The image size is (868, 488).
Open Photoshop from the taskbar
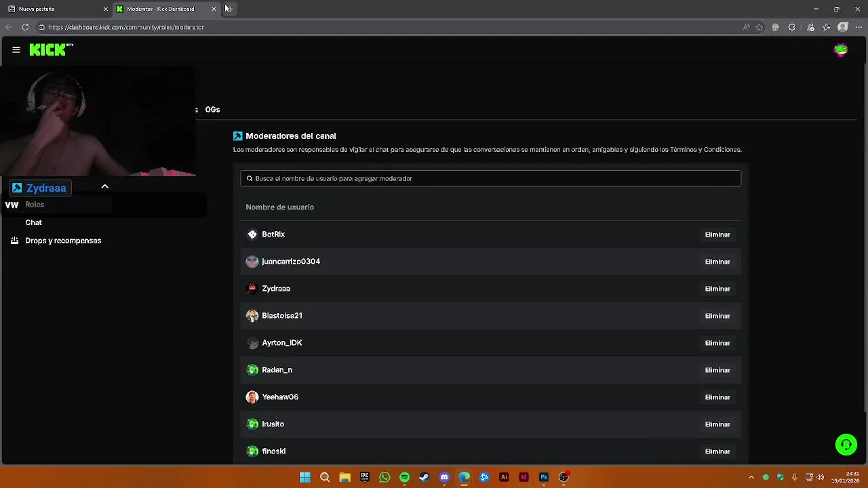(543, 477)
